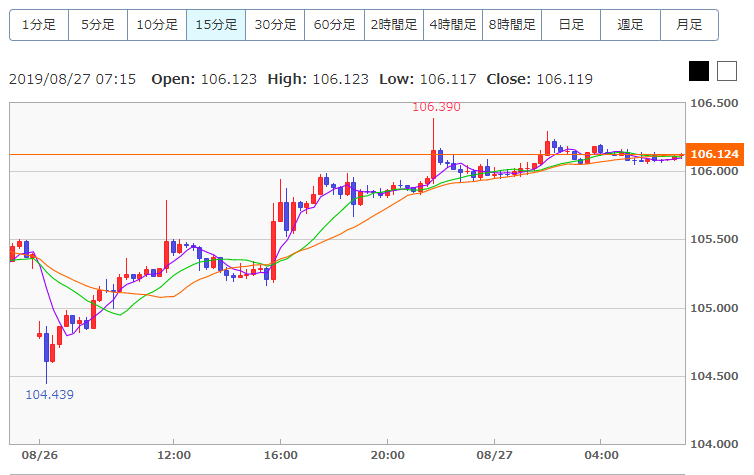Select the 1分足 timeframe tab
The width and height of the screenshot is (754, 475).
pos(39,25)
